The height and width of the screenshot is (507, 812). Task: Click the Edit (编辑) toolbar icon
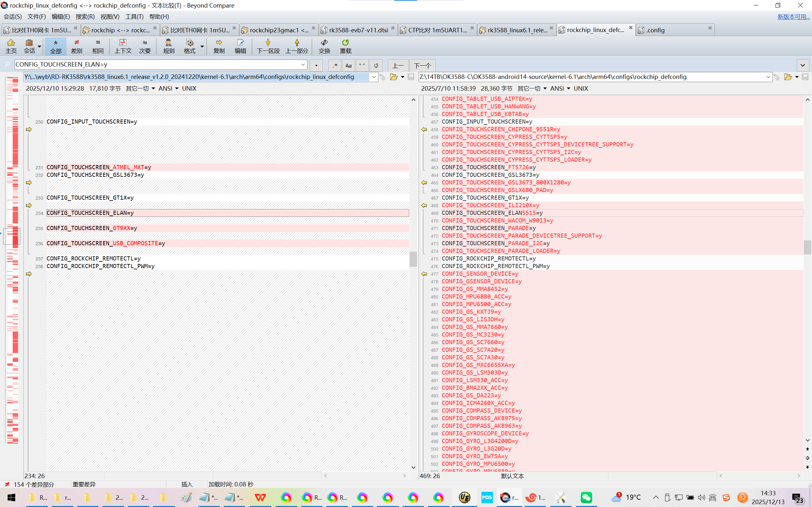240,46
